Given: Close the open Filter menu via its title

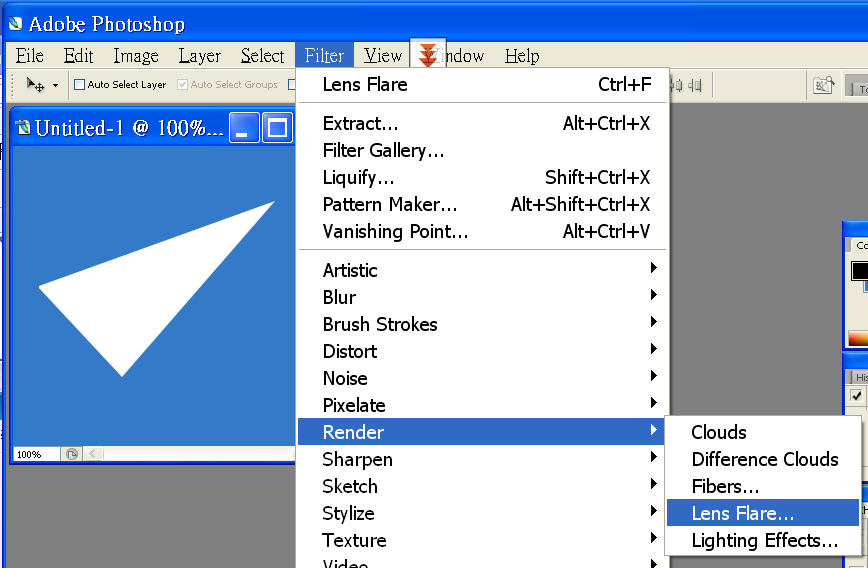Looking at the screenshot, I should (324, 55).
